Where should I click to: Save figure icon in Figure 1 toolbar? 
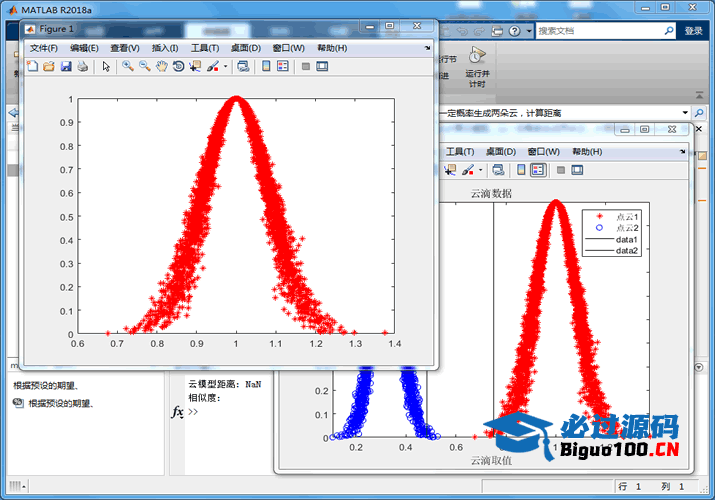click(66, 67)
